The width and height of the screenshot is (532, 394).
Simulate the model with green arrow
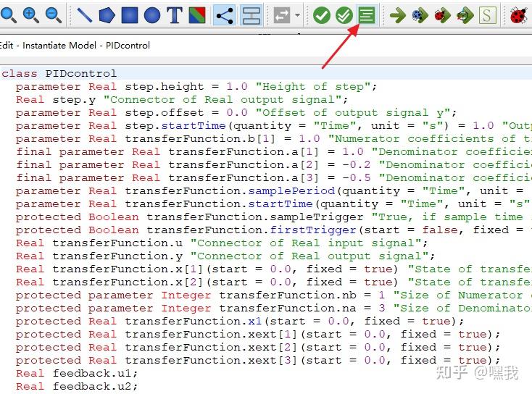pos(398,15)
